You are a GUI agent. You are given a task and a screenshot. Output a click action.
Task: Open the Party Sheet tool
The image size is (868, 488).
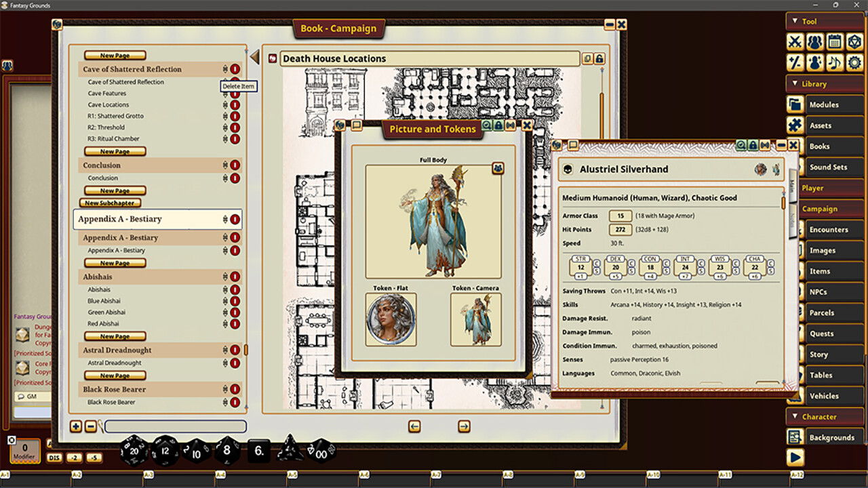click(x=814, y=42)
